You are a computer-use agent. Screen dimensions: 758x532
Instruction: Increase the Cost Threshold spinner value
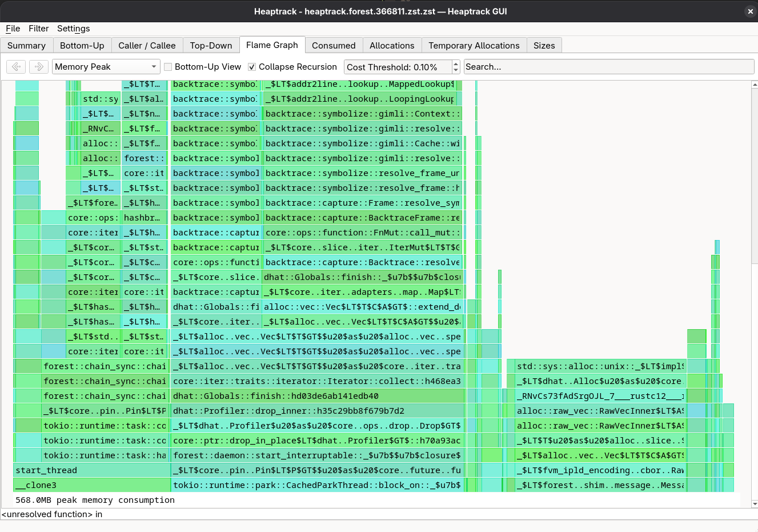click(456, 63)
